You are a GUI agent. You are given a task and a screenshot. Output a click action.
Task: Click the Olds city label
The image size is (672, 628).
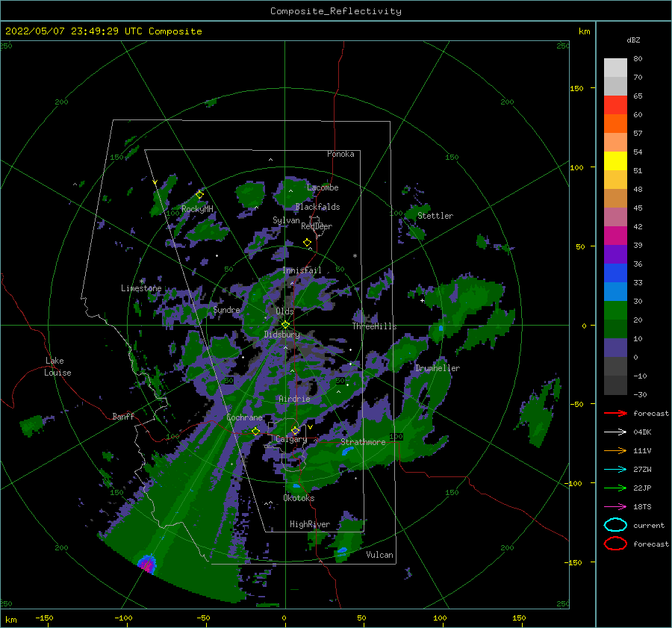click(x=284, y=311)
